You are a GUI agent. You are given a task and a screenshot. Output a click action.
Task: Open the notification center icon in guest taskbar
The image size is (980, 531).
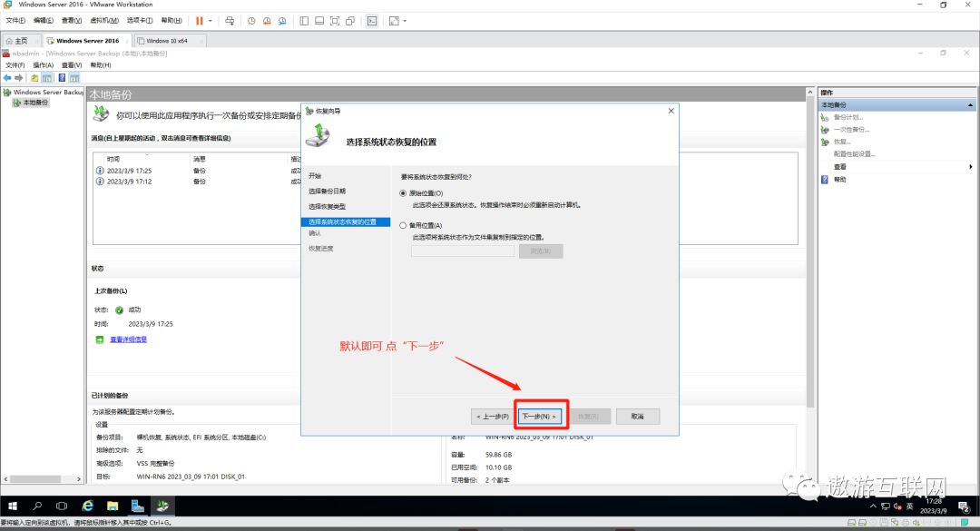click(963, 506)
